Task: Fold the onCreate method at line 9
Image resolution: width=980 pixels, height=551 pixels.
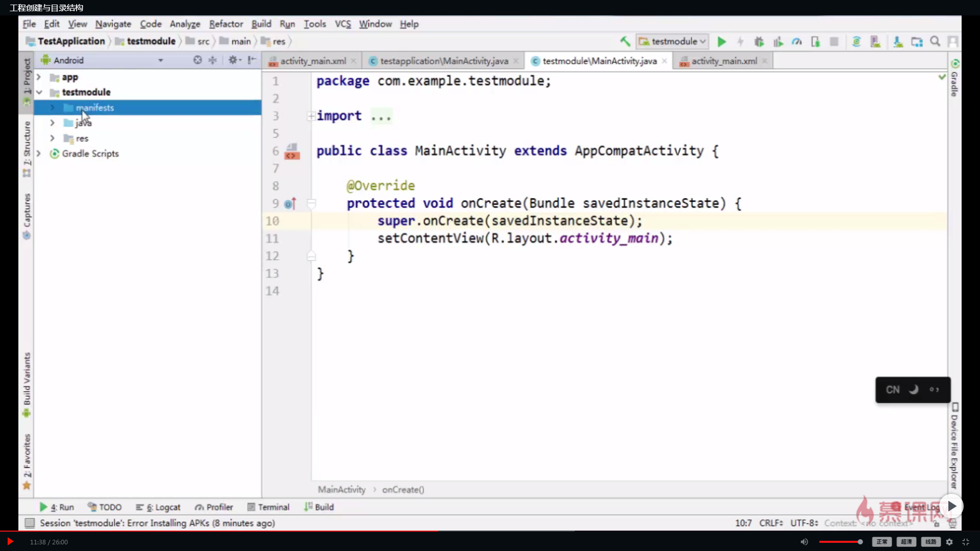Action: coord(311,204)
